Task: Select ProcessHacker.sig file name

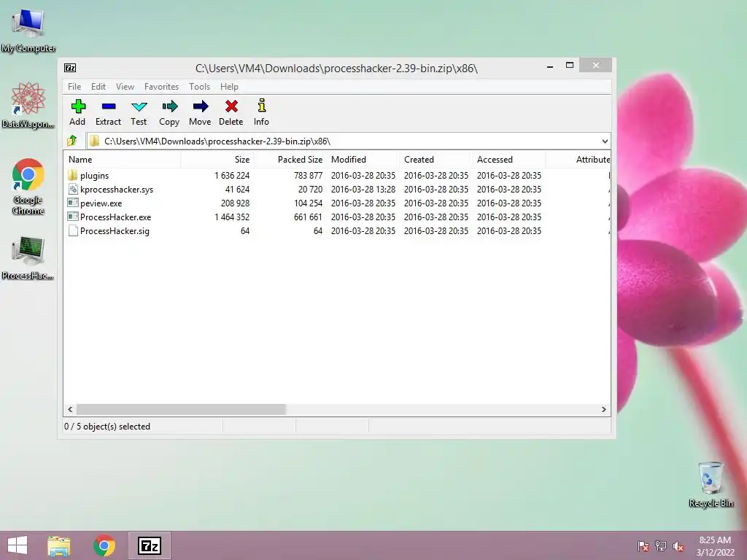Action: tap(115, 231)
